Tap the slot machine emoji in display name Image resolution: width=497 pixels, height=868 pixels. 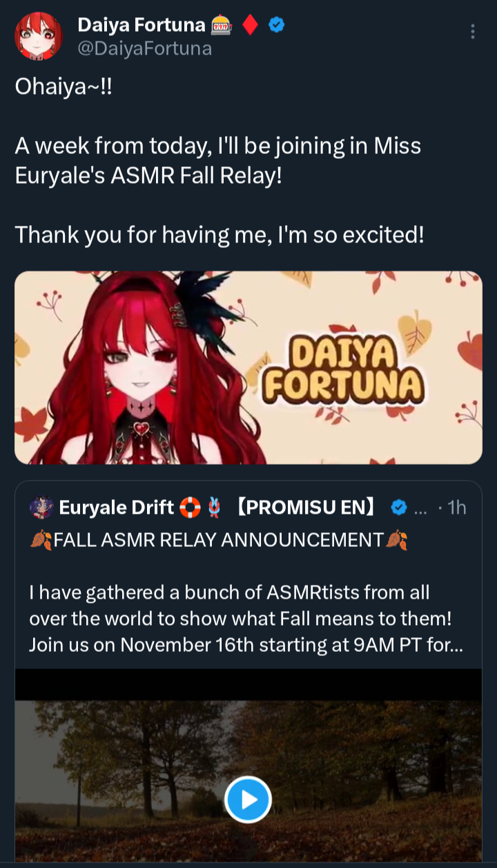[222, 26]
